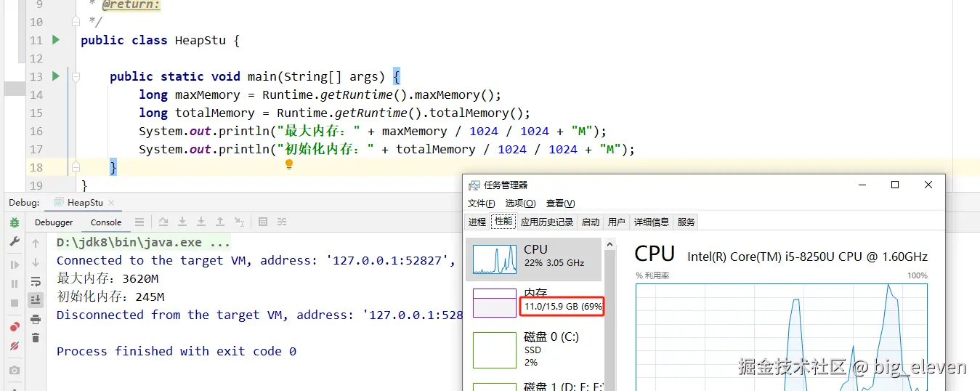Click console output "初始化内存：245M"

110,297
